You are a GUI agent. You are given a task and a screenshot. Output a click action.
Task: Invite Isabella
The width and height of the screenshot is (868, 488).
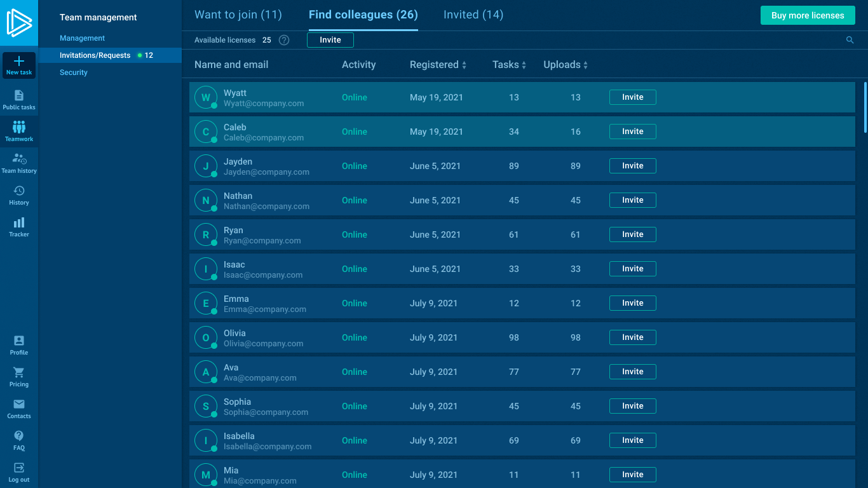pos(633,440)
